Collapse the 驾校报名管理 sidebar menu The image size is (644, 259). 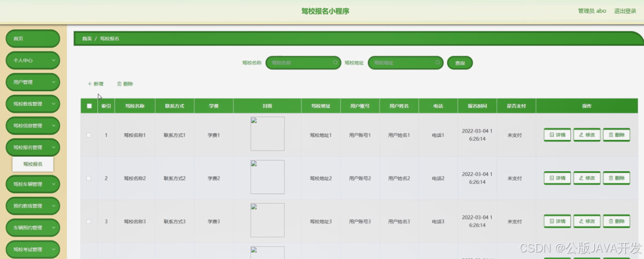(33, 147)
